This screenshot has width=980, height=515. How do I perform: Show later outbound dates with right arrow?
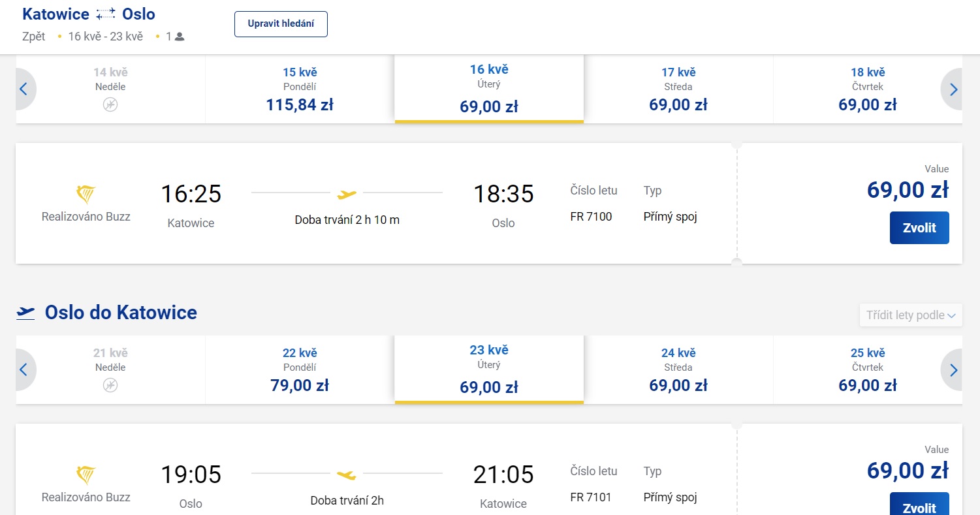pyautogui.click(x=953, y=89)
